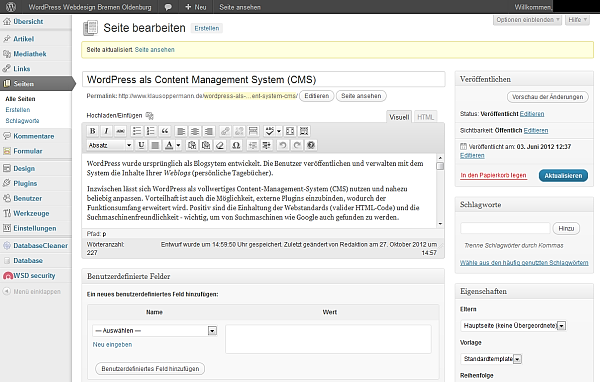Collapse the menu via Menü einklappen

coord(37,292)
